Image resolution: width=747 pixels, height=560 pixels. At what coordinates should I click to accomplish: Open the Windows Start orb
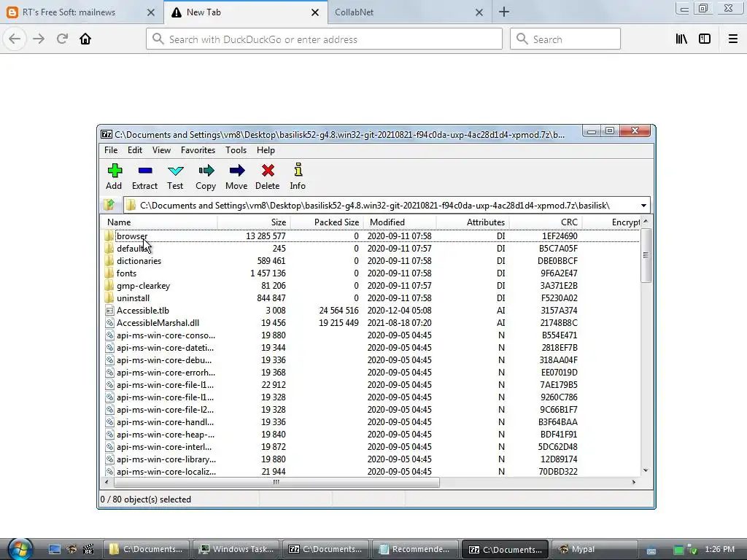pos(19,549)
